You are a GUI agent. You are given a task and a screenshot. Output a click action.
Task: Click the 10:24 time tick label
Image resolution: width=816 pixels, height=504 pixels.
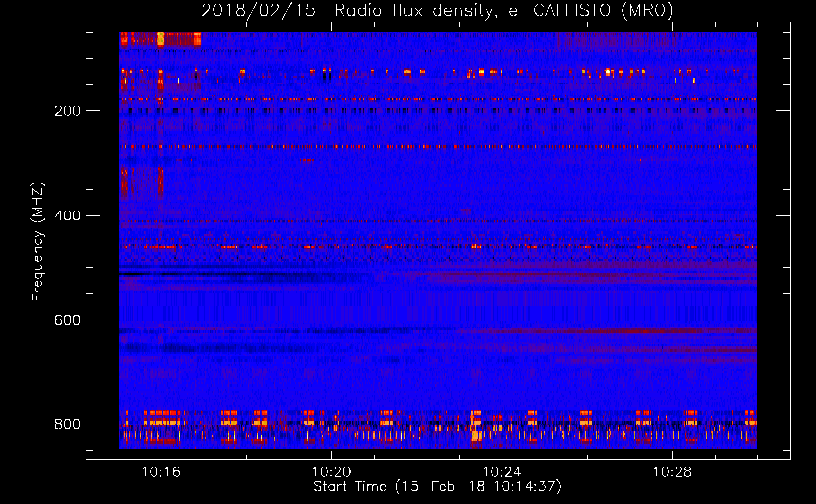tap(502, 472)
